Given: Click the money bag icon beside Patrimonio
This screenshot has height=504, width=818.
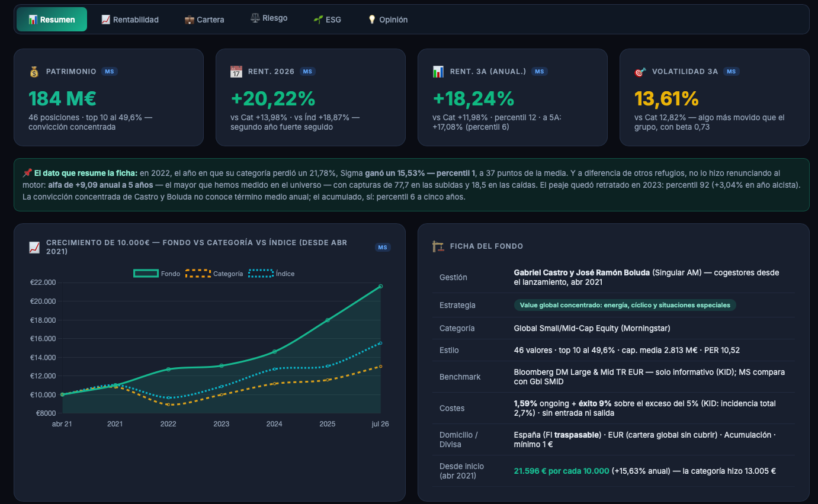Looking at the screenshot, I should [34, 72].
